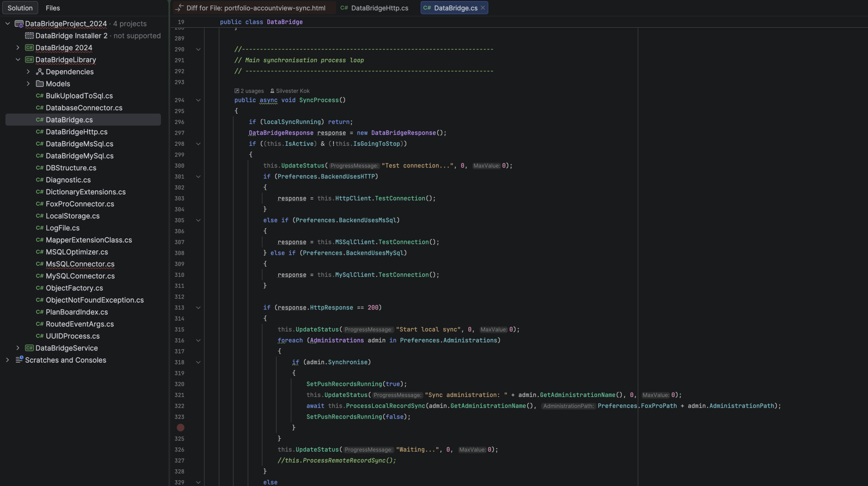This screenshot has width=868, height=486.
Task: Expand the Models folder
Action: click(28, 84)
